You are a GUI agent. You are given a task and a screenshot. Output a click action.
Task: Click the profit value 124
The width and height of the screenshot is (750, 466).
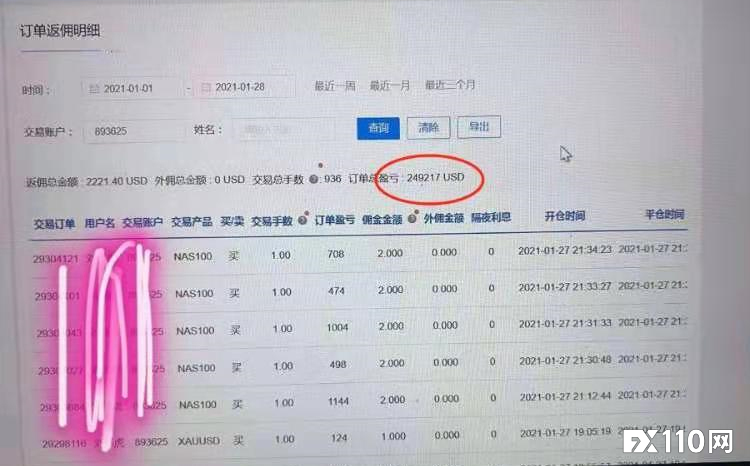click(x=339, y=438)
